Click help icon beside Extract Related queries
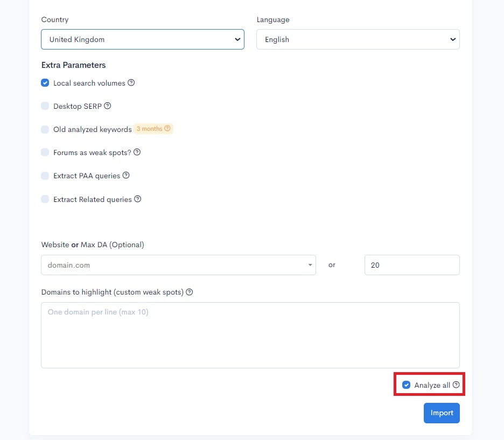The width and height of the screenshot is (504, 440). [x=138, y=199]
